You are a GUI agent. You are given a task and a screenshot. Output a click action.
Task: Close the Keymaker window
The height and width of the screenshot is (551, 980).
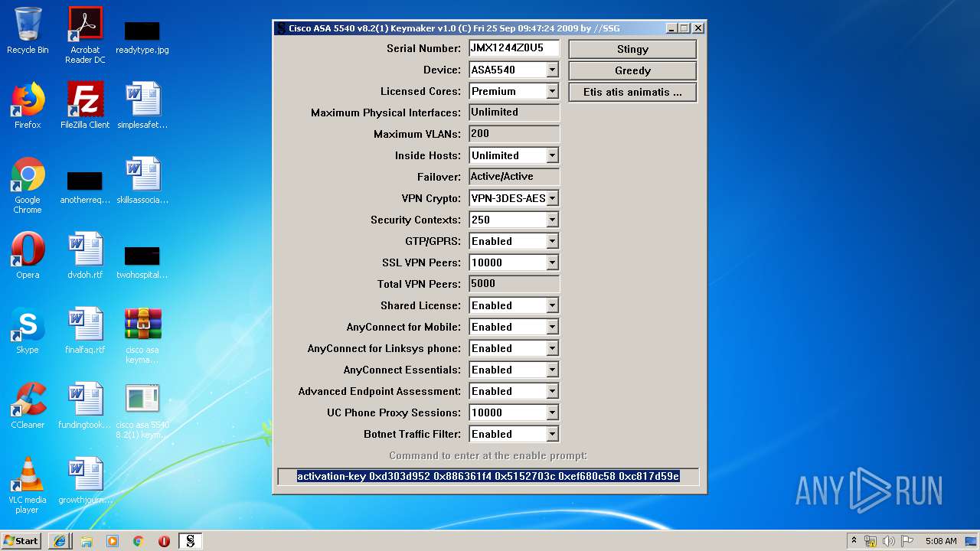pos(698,28)
